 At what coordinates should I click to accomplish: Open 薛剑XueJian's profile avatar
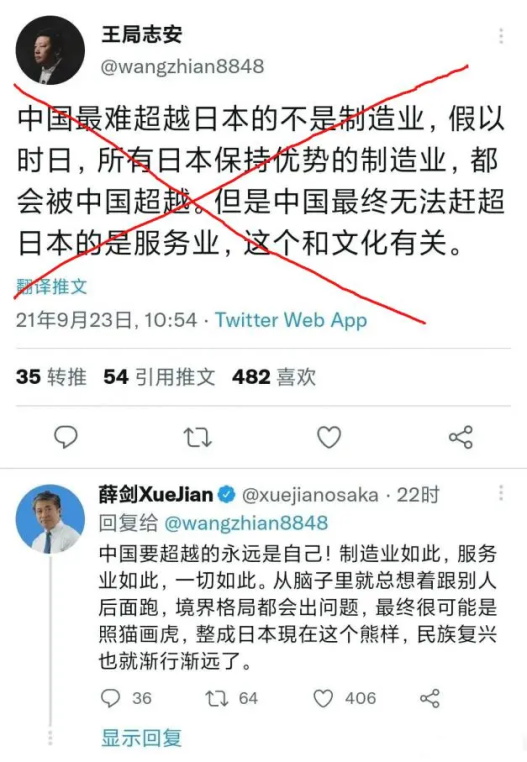pos(50,519)
